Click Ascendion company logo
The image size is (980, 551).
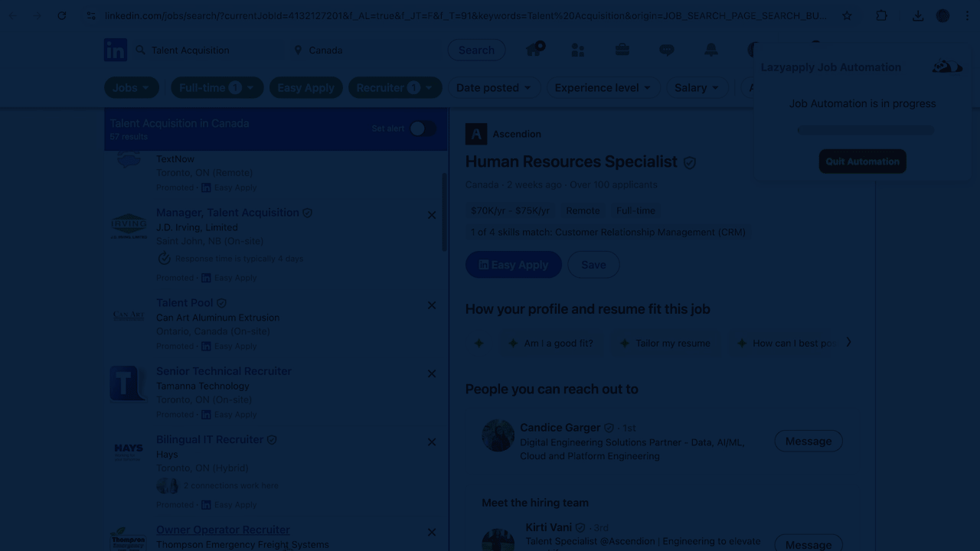[x=476, y=134]
